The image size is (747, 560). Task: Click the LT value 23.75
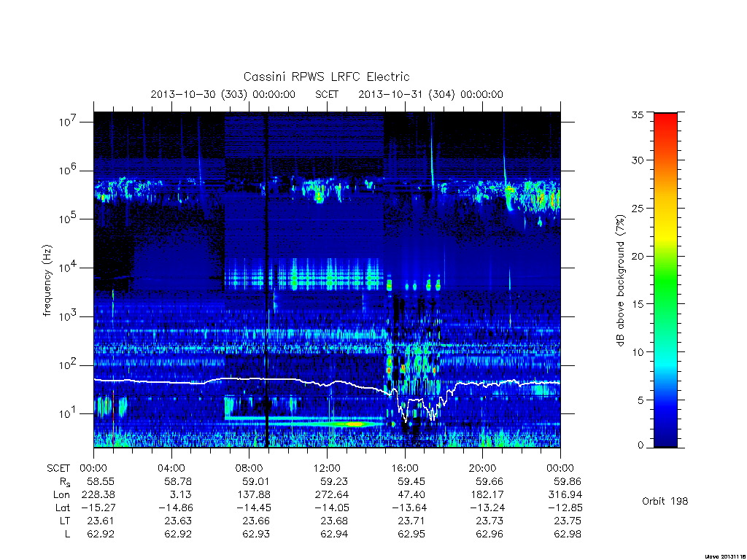point(568,521)
